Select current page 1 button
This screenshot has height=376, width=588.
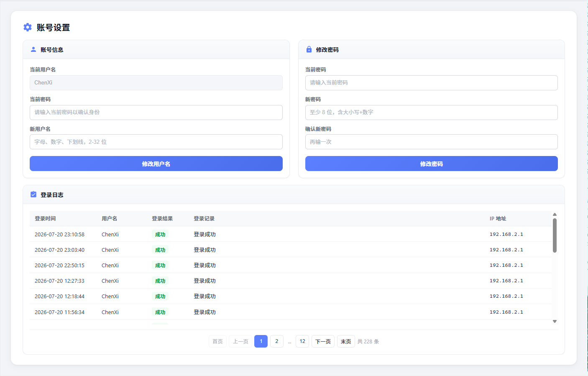click(261, 341)
